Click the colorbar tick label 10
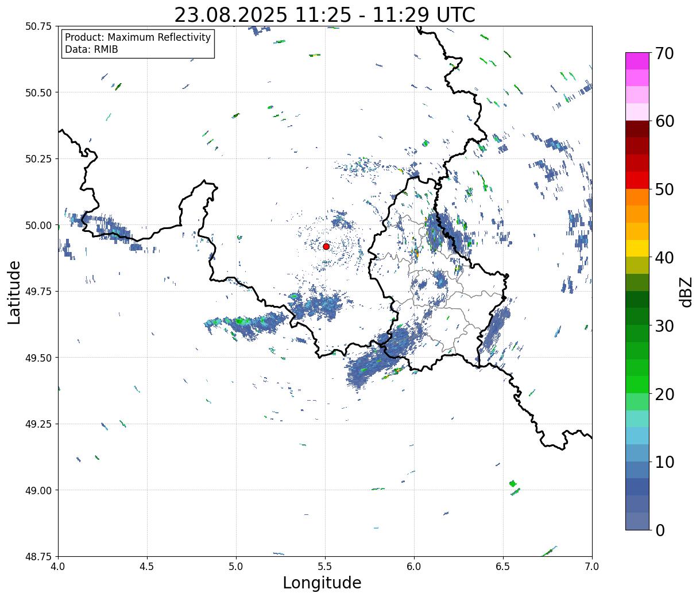700x597 pixels. click(664, 462)
